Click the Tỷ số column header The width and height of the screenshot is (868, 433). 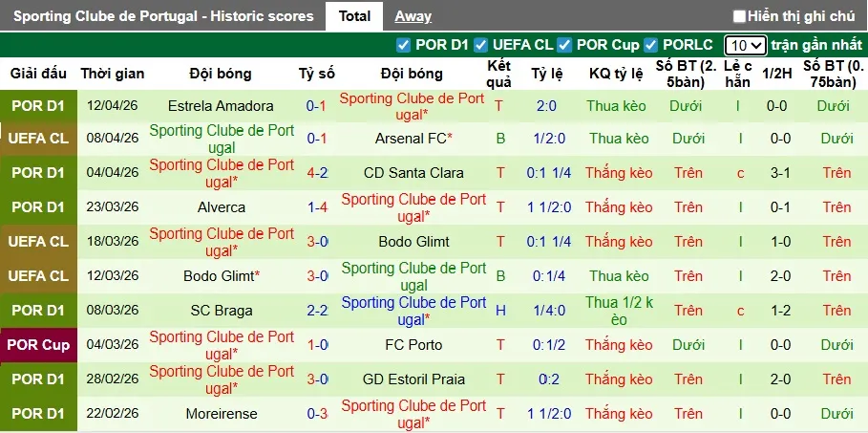(x=317, y=74)
